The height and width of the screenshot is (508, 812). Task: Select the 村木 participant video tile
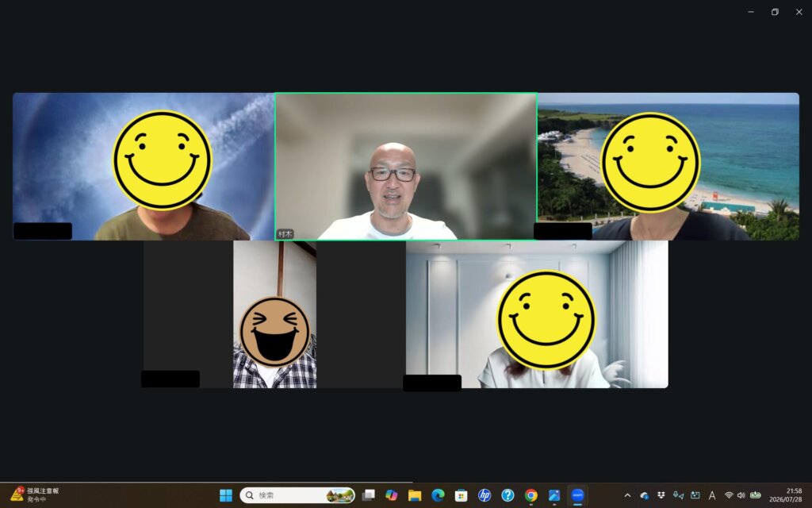(x=406, y=167)
